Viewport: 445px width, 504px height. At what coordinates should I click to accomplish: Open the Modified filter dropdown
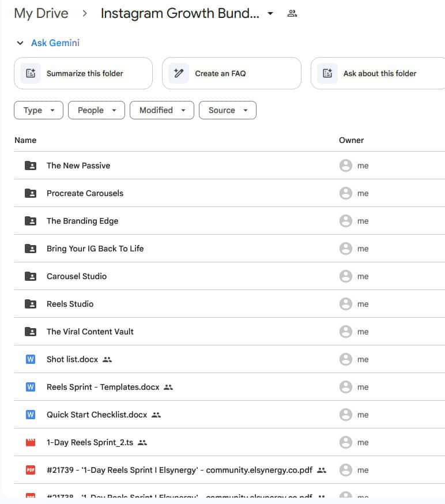point(162,110)
